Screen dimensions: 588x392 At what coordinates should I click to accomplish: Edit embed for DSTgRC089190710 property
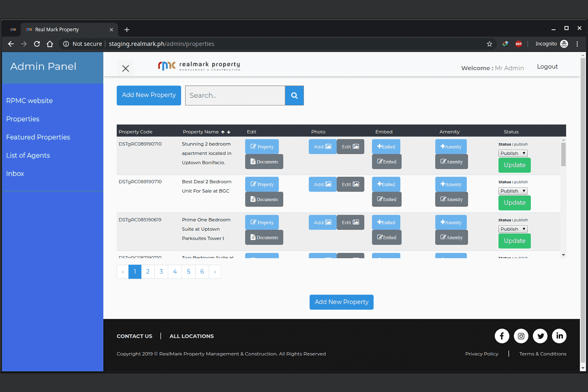point(386,162)
